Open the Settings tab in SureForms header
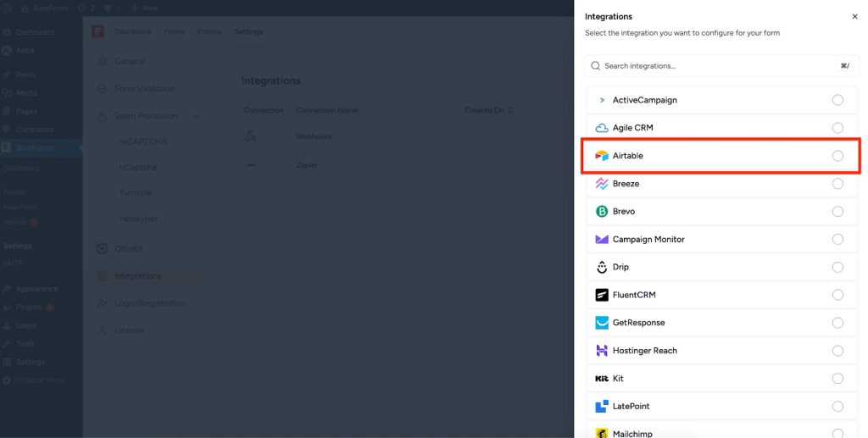Viewport: 868px width, 438px height. [x=248, y=31]
